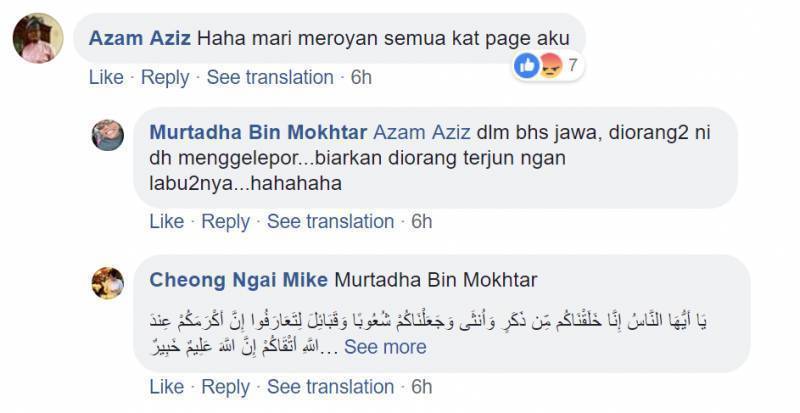Screen dimensions: 800x413
Task: See translation of Murtadha's reply
Action: pos(331,222)
